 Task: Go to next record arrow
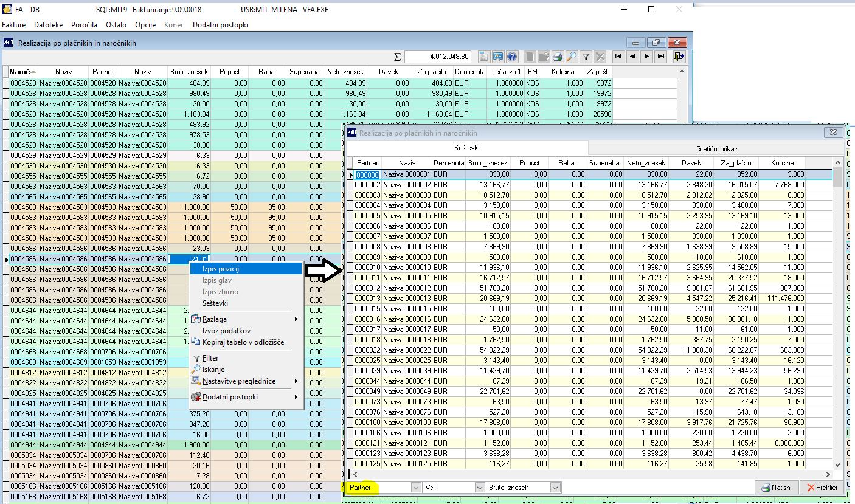pyautogui.click(x=646, y=57)
